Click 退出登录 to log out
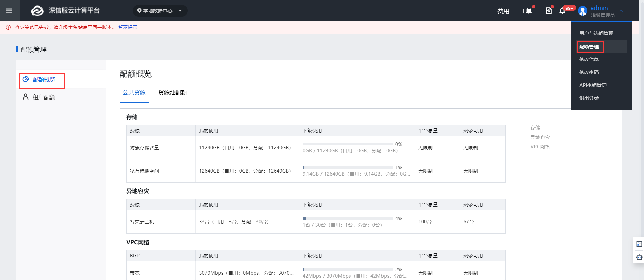The image size is (644, 280). [589, 98]
